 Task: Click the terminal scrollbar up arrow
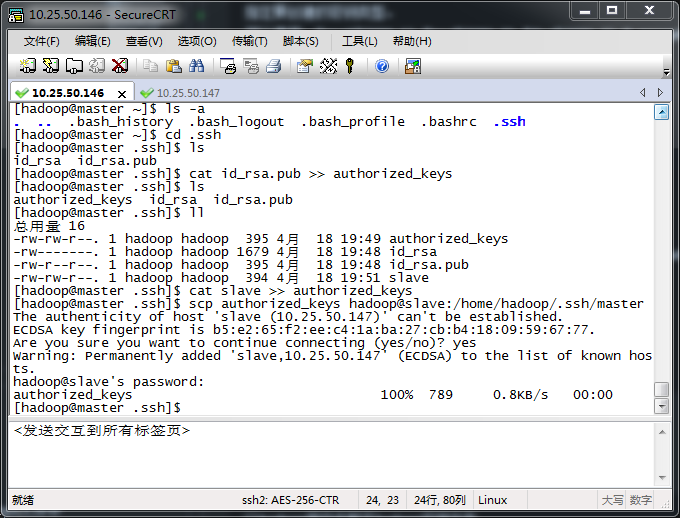[661, 113]
